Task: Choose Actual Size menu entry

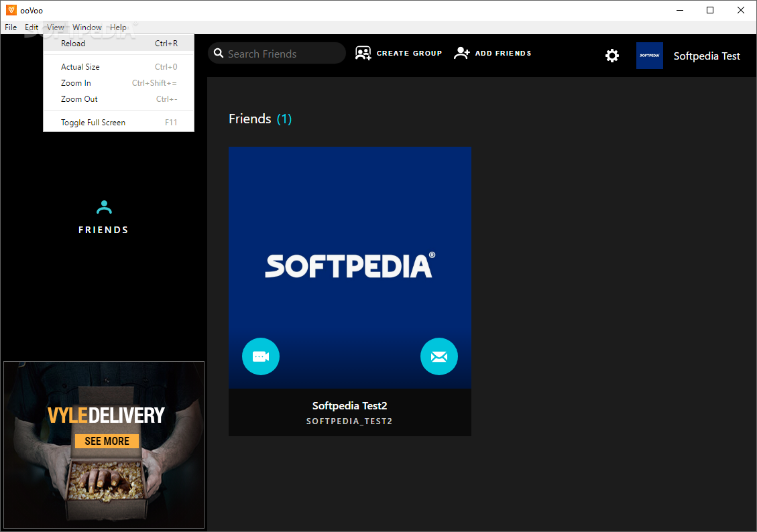Action: tap(119, 67)
